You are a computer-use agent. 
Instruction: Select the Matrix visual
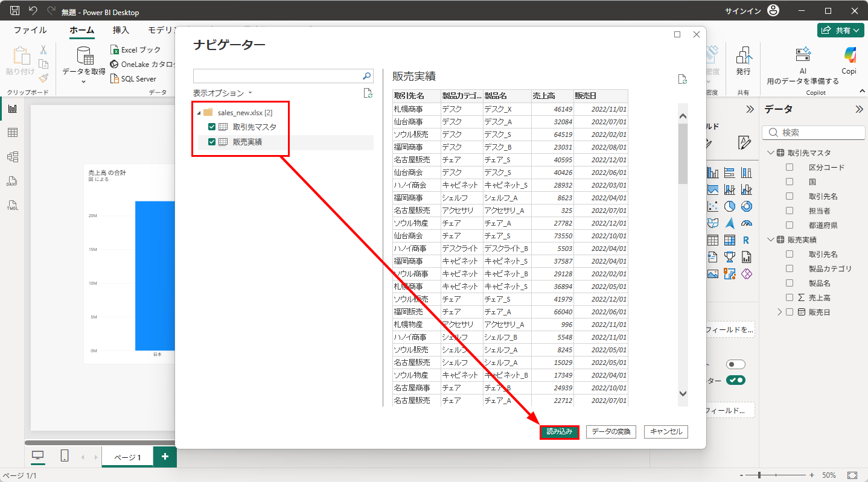tap(729, 240)
